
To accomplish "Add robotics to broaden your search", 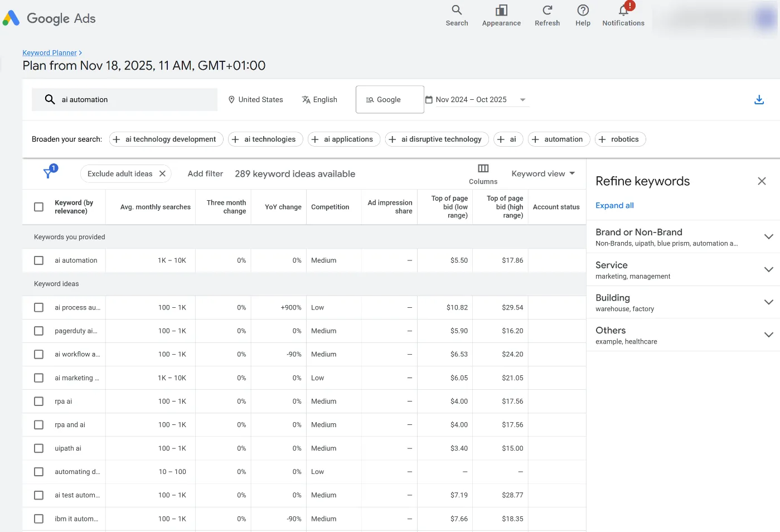I will [x=620, y=139].
